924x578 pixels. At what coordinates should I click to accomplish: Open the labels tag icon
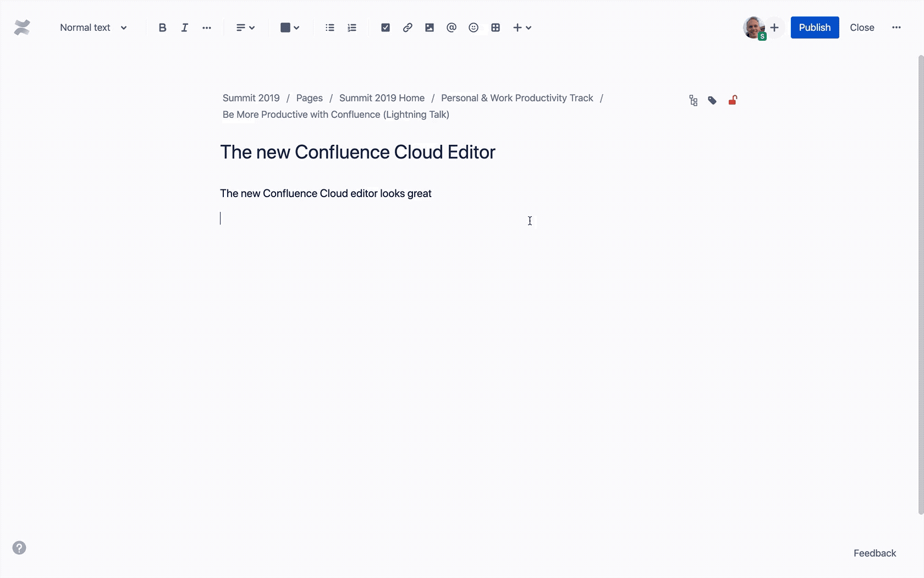click(x=712, y=100)
